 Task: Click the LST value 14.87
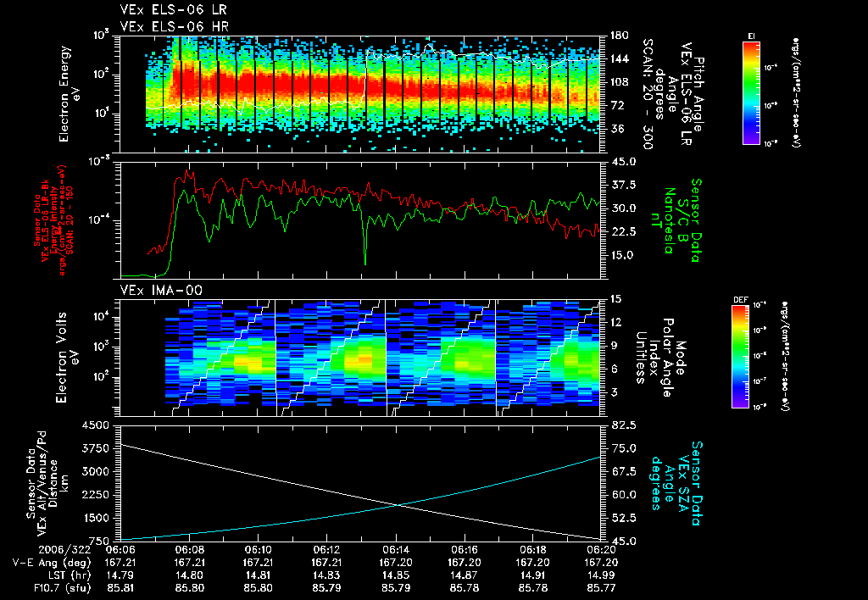[x=464, y=575]
